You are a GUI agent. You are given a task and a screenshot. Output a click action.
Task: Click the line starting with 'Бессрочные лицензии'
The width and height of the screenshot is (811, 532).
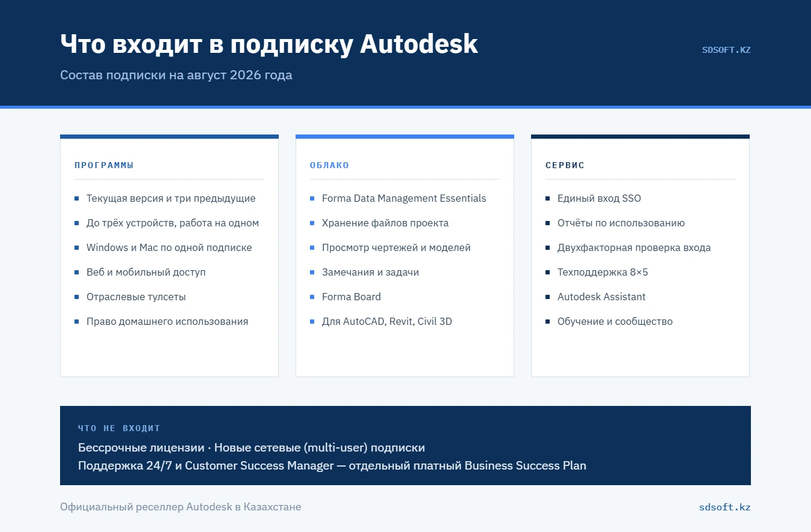click(251, 447)
